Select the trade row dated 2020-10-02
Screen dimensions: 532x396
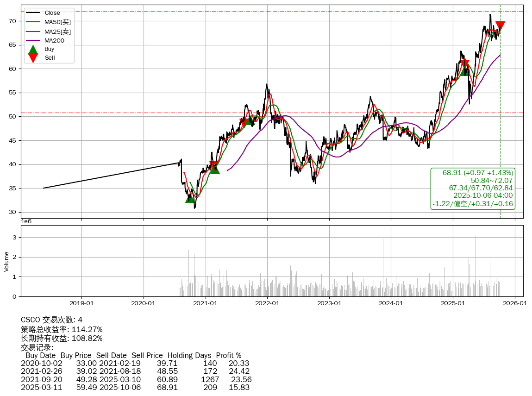(x=135, y=364)
